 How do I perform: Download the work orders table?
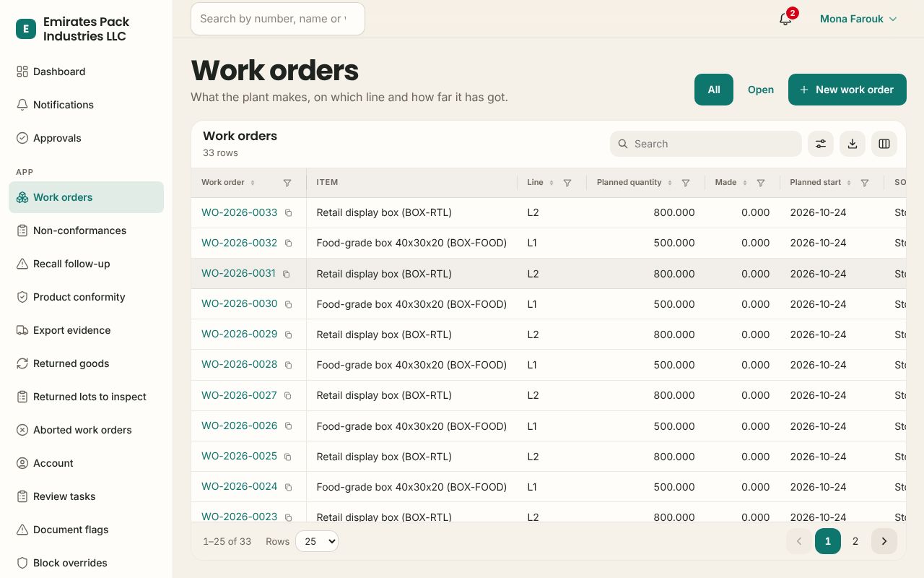853,144
